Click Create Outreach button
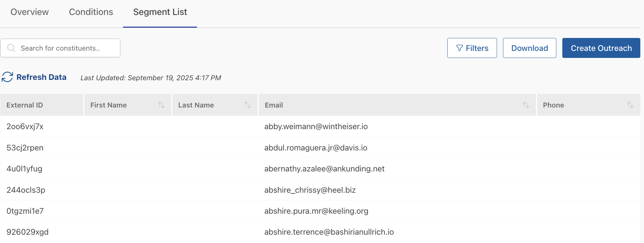644x243 pixels. click(x=601, y=48)
